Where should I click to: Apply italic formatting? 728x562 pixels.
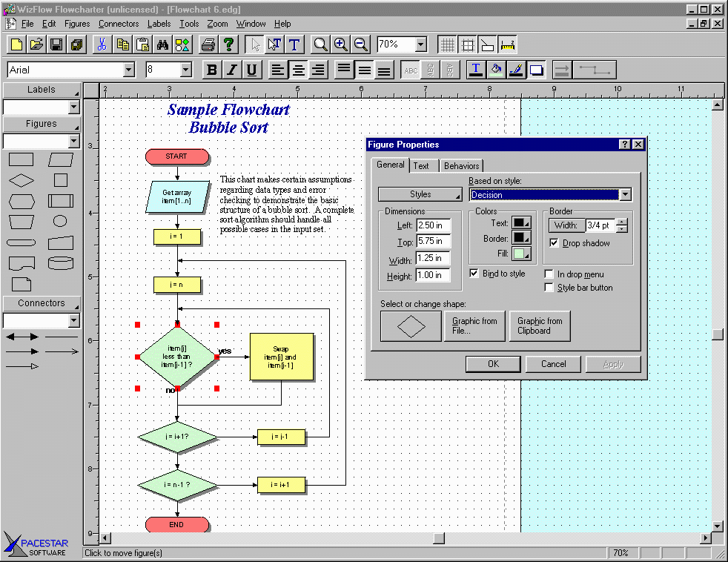point(232,70)
